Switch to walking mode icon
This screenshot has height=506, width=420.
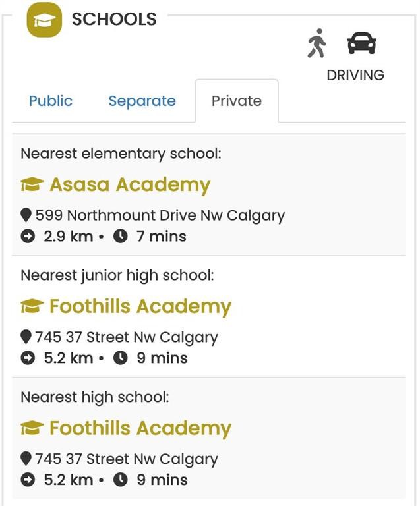click(316, 43)
